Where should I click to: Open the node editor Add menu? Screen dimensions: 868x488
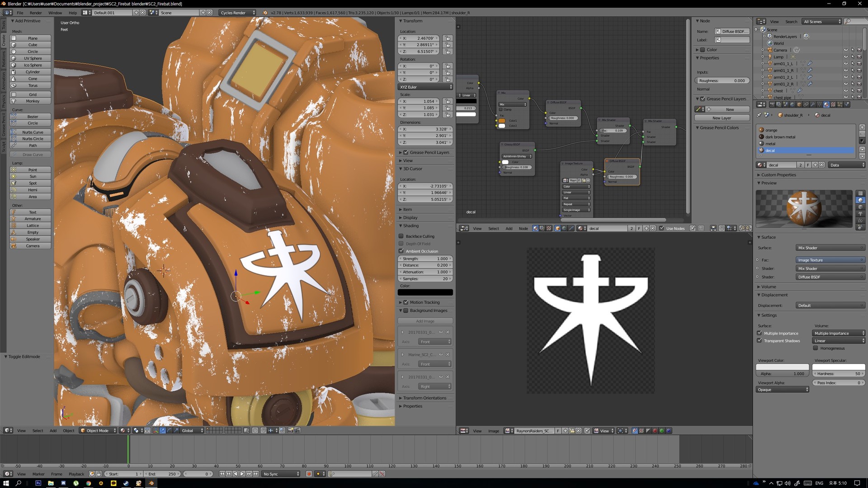[x=509, y=229]
